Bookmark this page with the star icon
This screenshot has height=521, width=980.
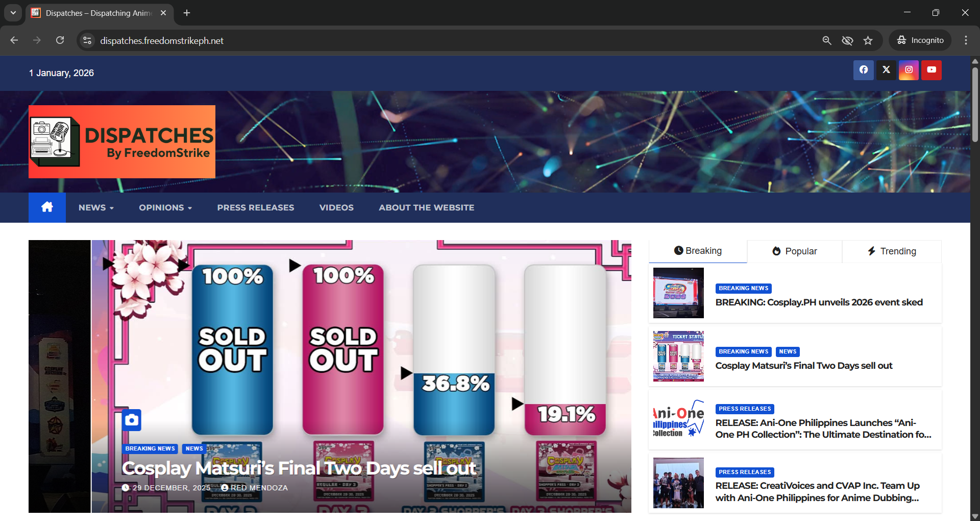tap(868, 40)
